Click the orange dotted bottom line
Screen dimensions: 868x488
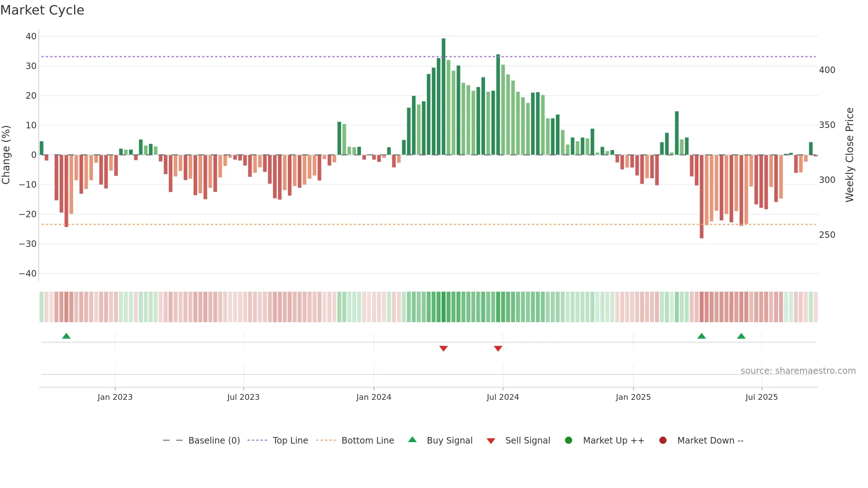pos(429,224)
